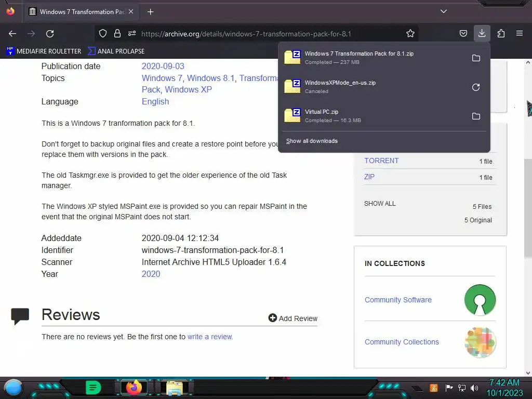This screenshot has width=532, height=399.
Task: Open site permissions icon in address bar
Action: (x=132, y=34)
